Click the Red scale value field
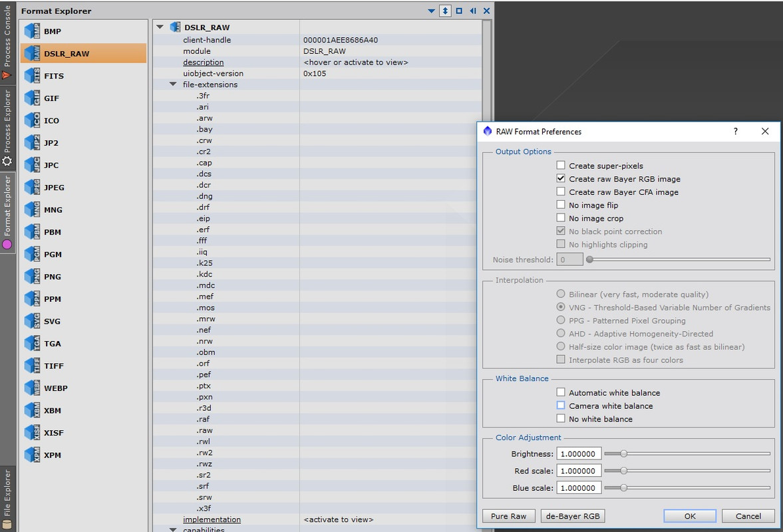Viewport: 783px width, 532px height. click(x=579, y=471)
